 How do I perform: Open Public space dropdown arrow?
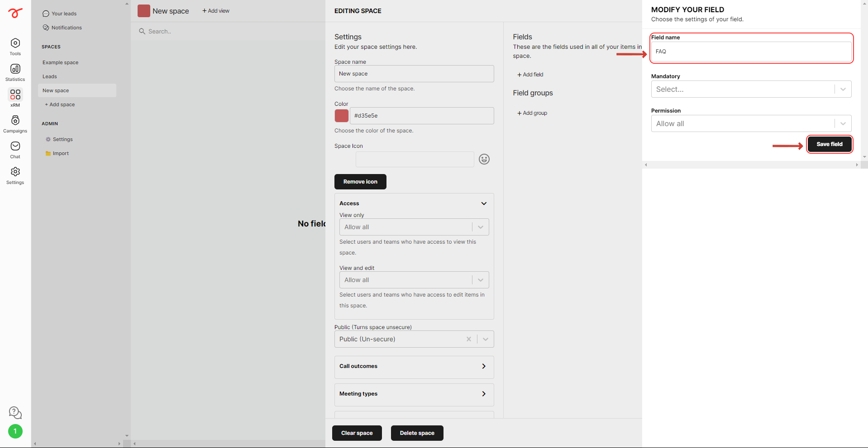pos(485,339)
